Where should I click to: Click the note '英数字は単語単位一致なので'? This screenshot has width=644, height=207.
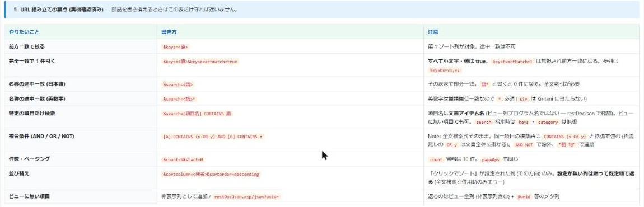(461, 99)
